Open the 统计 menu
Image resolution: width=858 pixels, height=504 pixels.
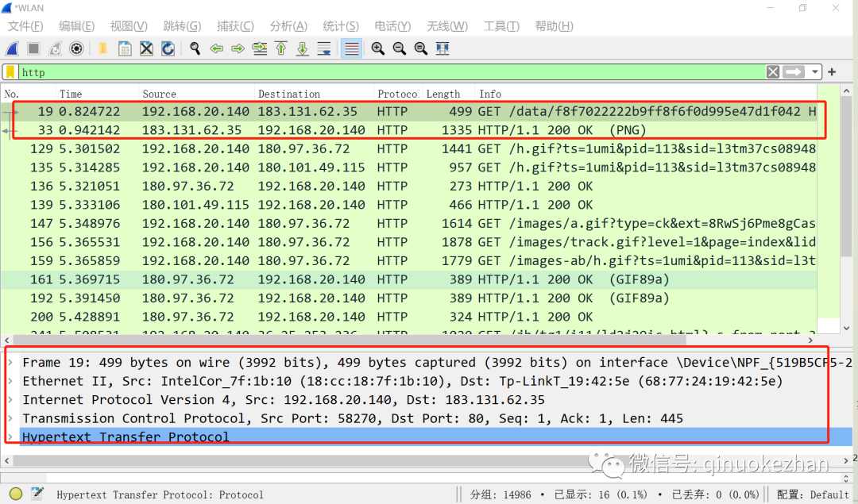point(341,25)
